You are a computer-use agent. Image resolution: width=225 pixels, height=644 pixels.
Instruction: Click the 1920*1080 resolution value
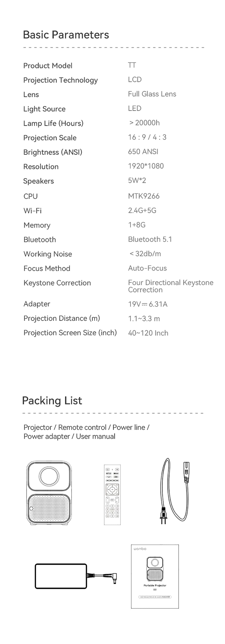coord(146,166)
